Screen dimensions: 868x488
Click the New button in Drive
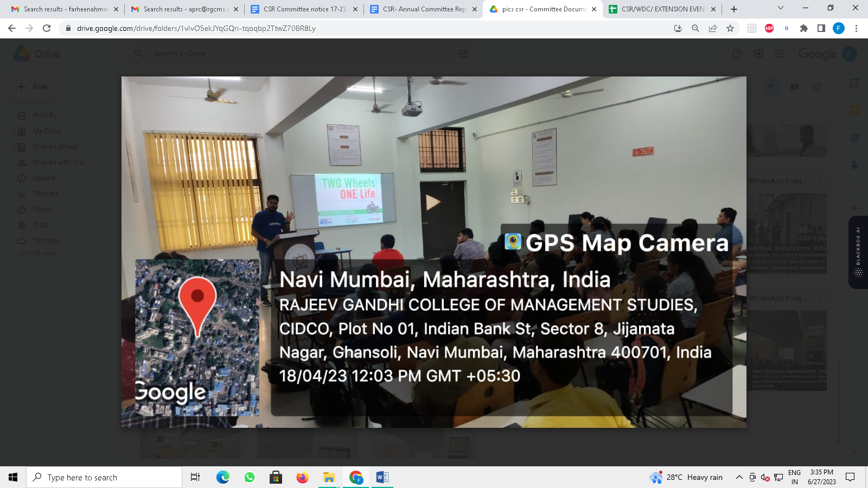33,87
